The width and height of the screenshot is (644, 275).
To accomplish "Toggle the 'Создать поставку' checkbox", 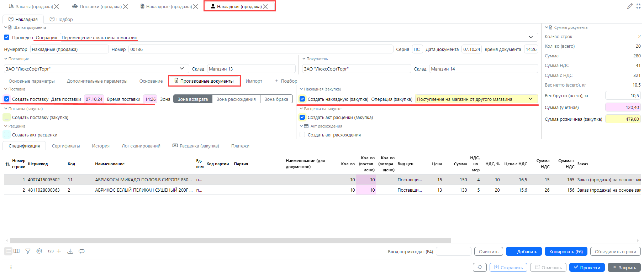I will tap(7, 99).
